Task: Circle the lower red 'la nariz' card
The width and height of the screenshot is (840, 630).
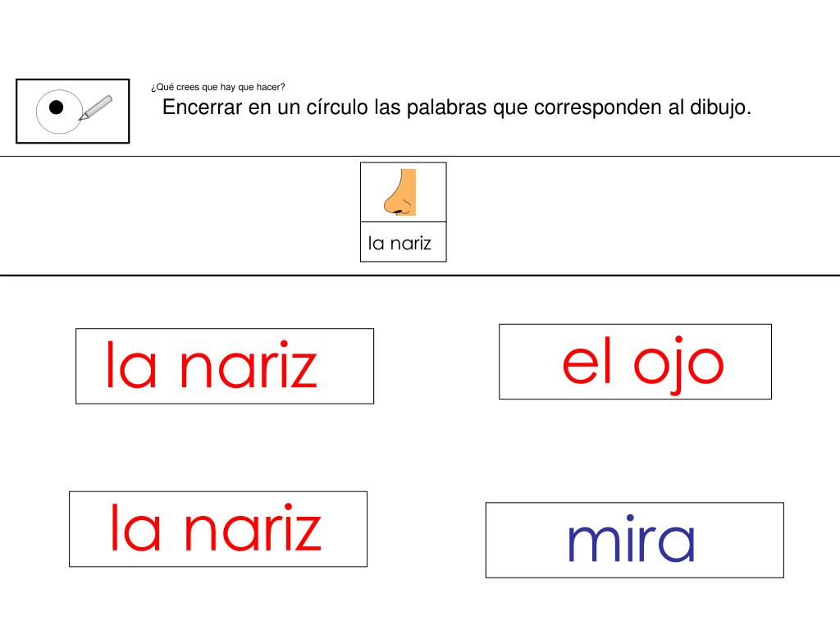Action: (217, 529)
